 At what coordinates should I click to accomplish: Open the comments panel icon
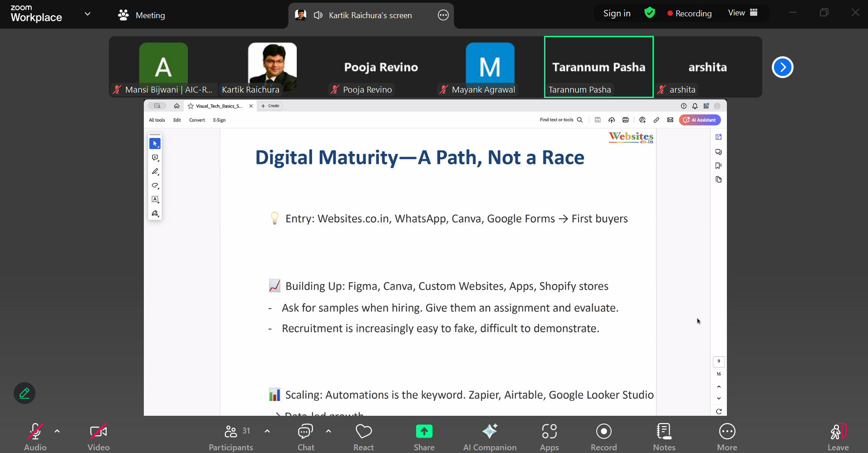coord(718,152)
